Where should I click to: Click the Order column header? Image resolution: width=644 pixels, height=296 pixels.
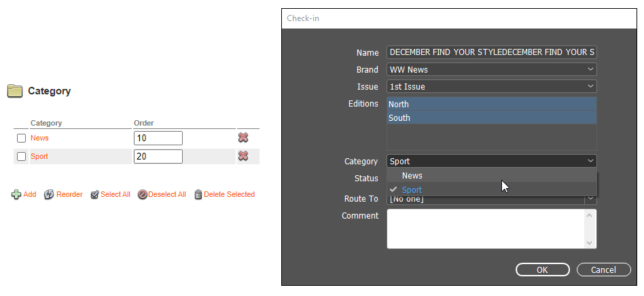click(x=144, y=123)
